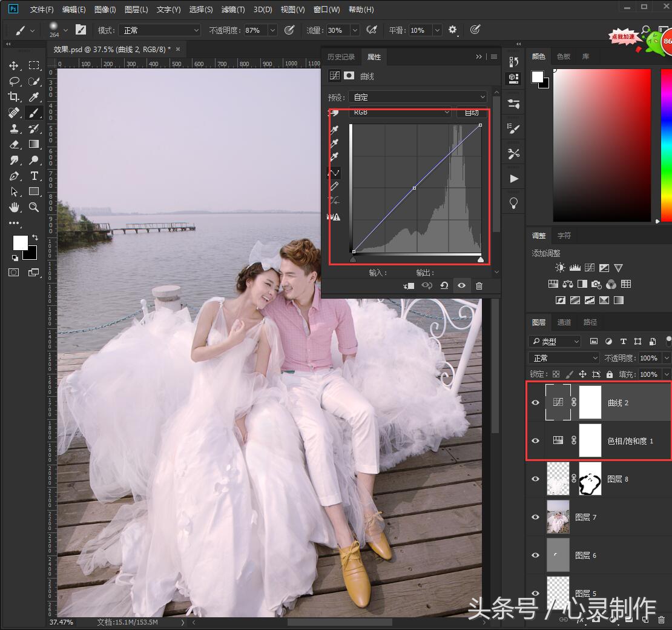
Task: Select the Crop tool
Action: pyautogui.click(x=14, y=97)
